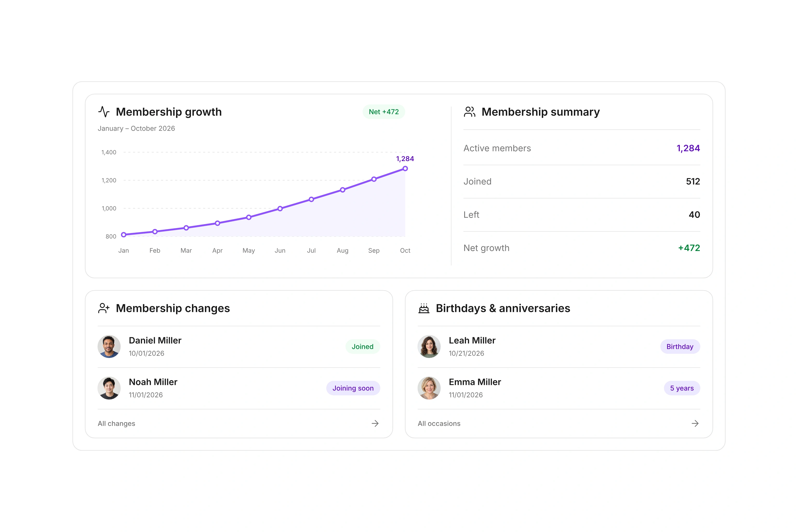Click the Joined value 512
798x532 pixels.
(x=693, y=182)
